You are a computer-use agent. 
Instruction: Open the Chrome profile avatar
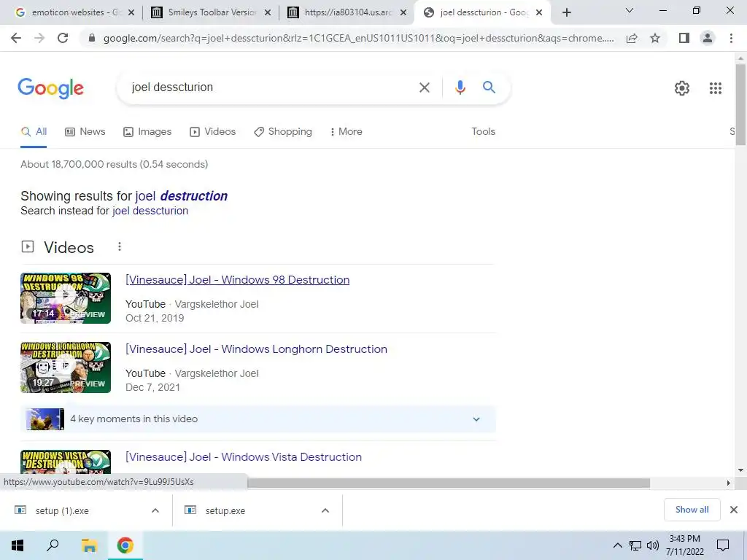[708, 38]
